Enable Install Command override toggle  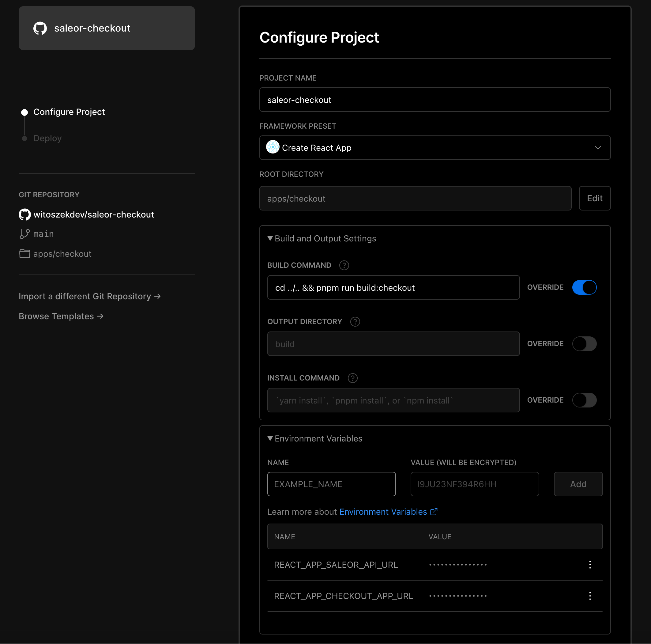584,400
